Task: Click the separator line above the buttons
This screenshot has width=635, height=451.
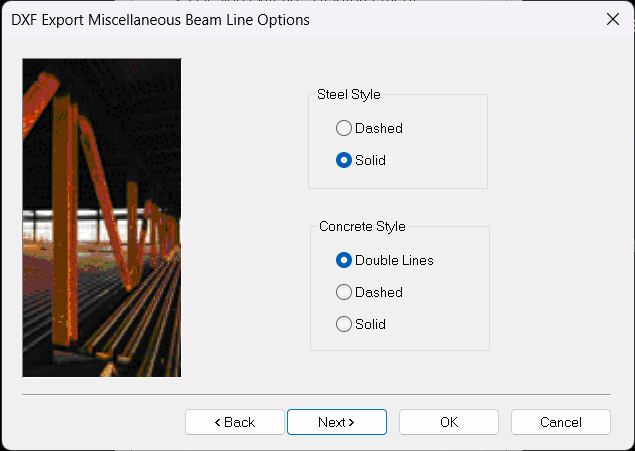Action: click(316, 395)
